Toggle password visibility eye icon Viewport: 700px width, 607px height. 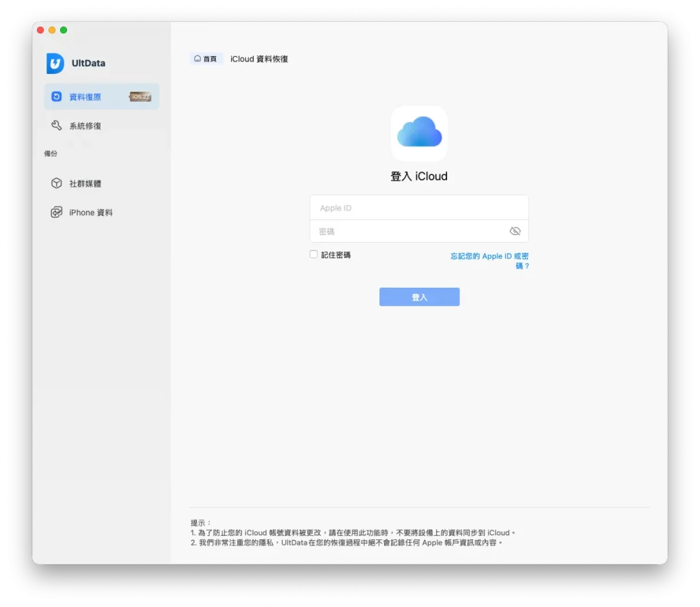click(515, 231)
